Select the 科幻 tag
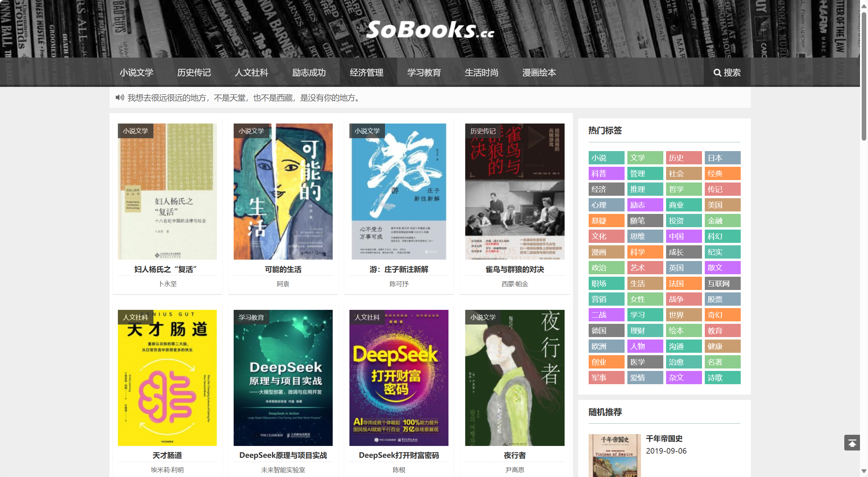Viewport: 868px width, 477px height. coord(723,236)
